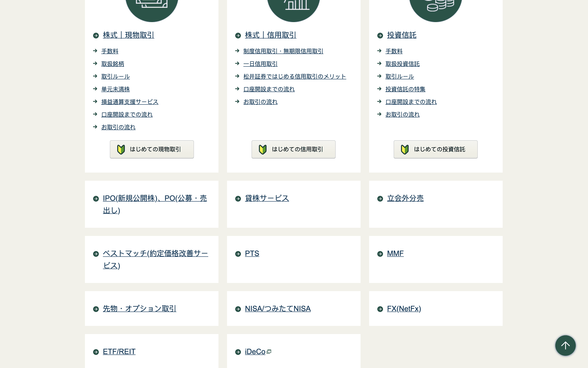This screenshot has width=588, height=368.
Task: Open 制度信用取引・無期限信用取引 link
Action: tap(283, 51)
